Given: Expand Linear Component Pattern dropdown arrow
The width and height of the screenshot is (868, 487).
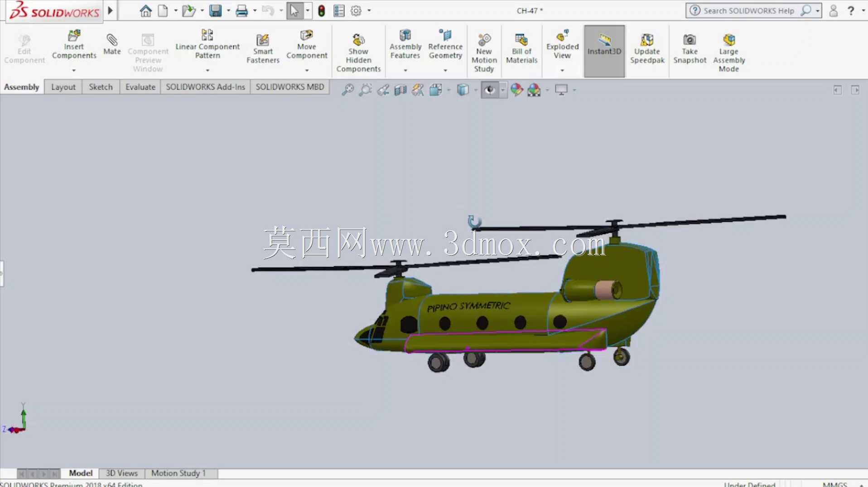Looking at the screenshot, I should pyautogui.click(x=207, y=70).
